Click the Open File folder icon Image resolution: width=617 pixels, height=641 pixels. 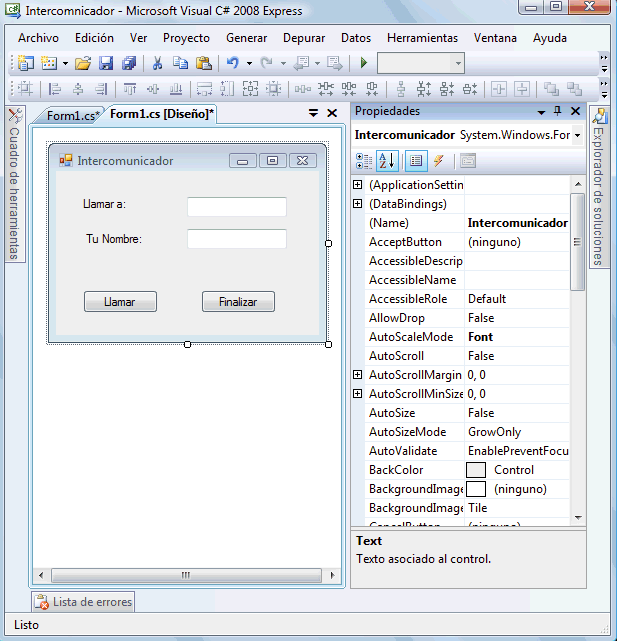point(83,63)
